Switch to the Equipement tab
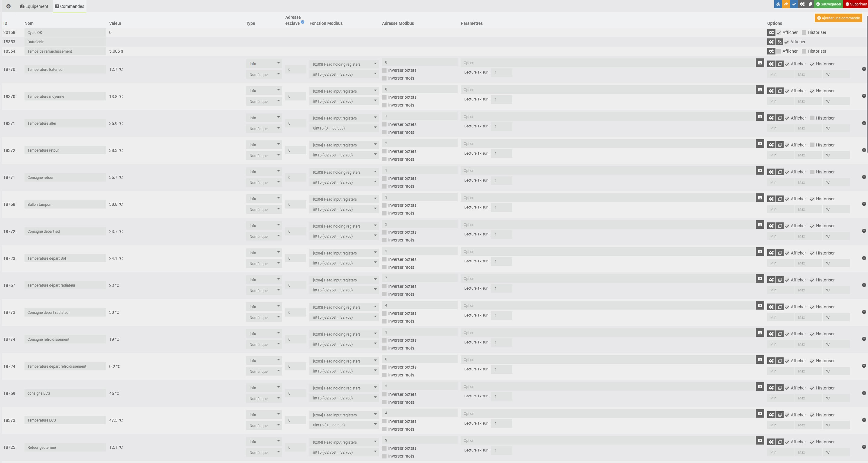Viewport: 868px width, 463px height. tap(34, 6)
